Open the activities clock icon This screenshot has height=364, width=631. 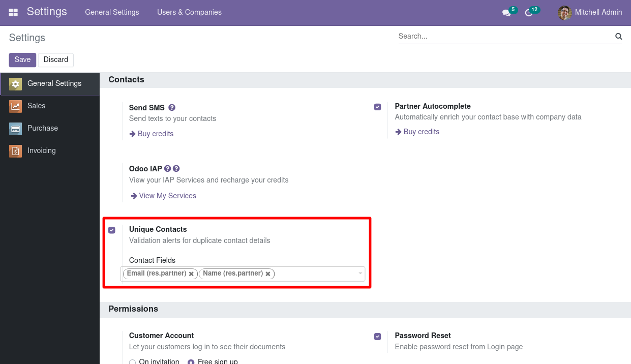[x=529, y=13]
